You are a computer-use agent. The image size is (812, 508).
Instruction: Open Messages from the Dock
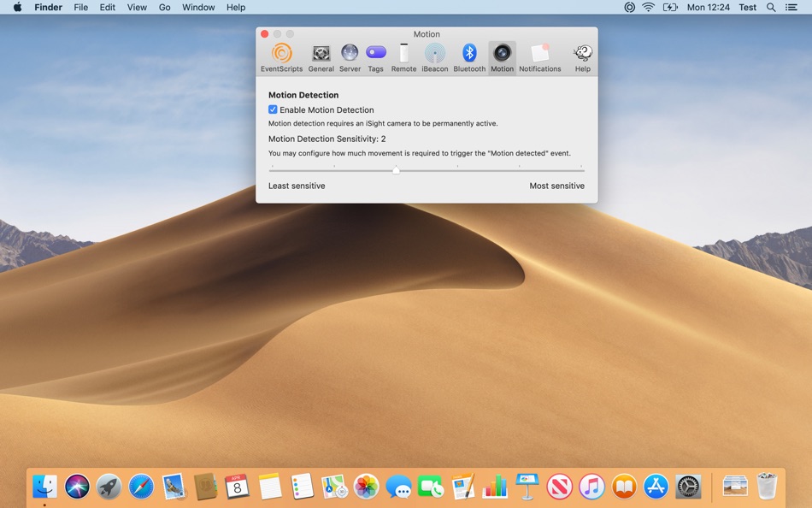(398, 487)
